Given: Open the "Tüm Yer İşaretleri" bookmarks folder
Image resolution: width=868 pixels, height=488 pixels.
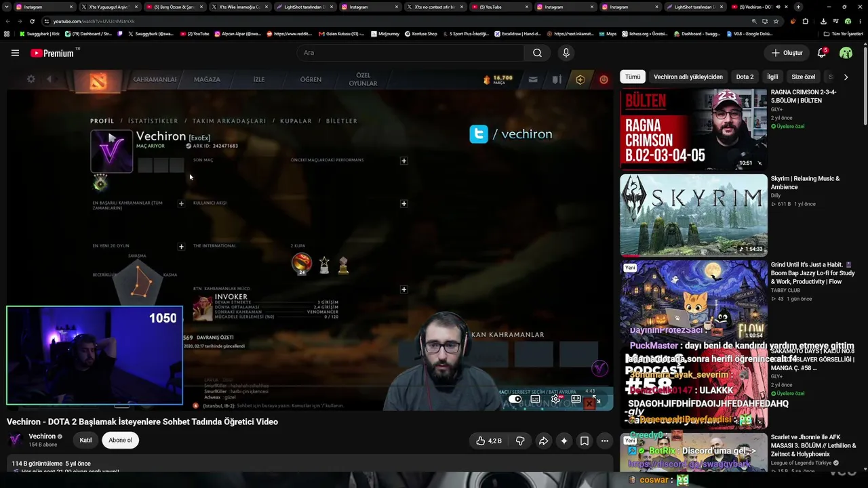Looking at the screenshot, I should coord(844,33).
